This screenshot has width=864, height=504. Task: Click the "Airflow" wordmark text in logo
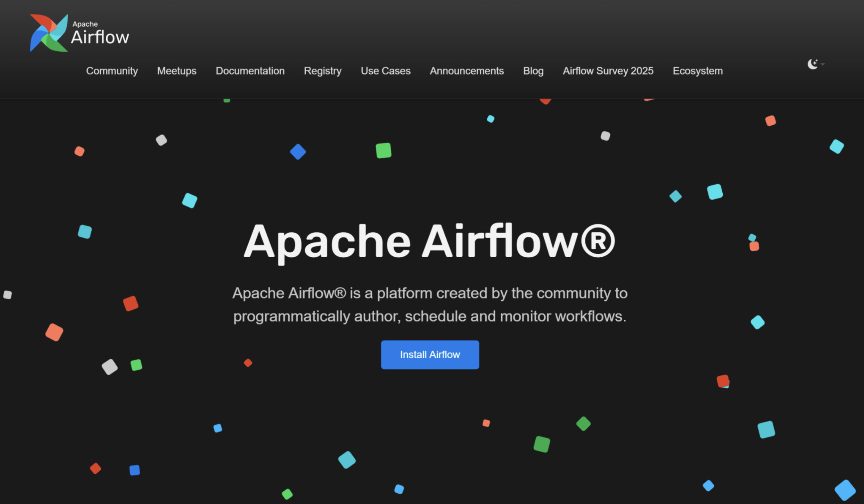tap(100, 37)
